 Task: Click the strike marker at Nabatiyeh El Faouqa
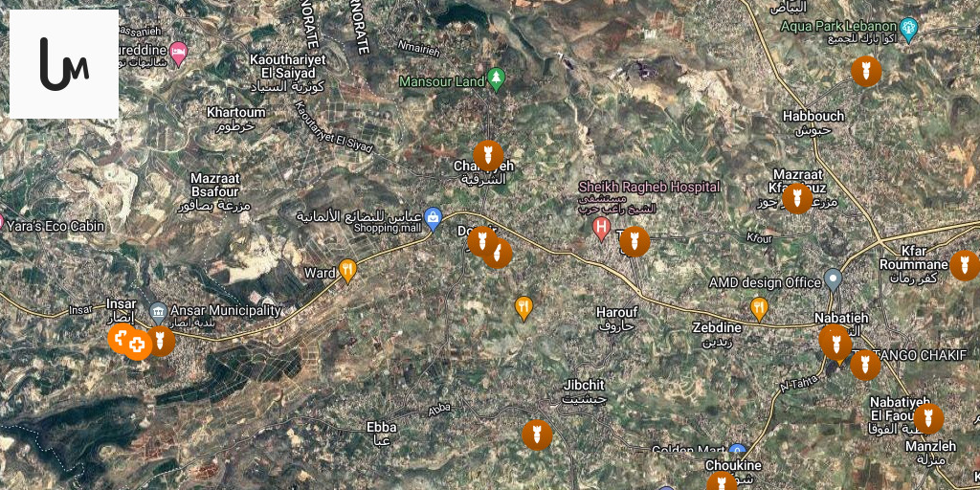[x=928, y=419]
